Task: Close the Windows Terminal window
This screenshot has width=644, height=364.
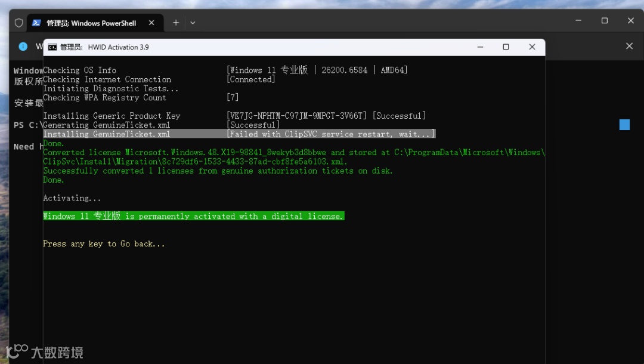Action: pyautogui.click(x=631, y=20)
